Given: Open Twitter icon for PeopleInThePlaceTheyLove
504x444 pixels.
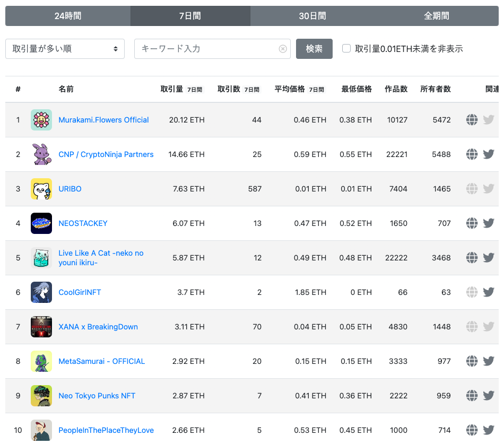Looking at the screenshot, I should [489, 430].
